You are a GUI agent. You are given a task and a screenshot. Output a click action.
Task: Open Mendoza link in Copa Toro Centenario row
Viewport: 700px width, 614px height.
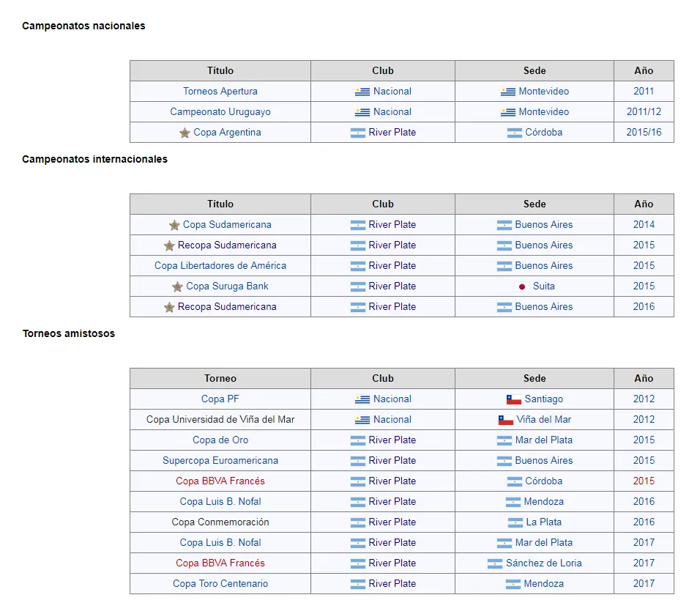pyautogui.click(x=544, y=584)
